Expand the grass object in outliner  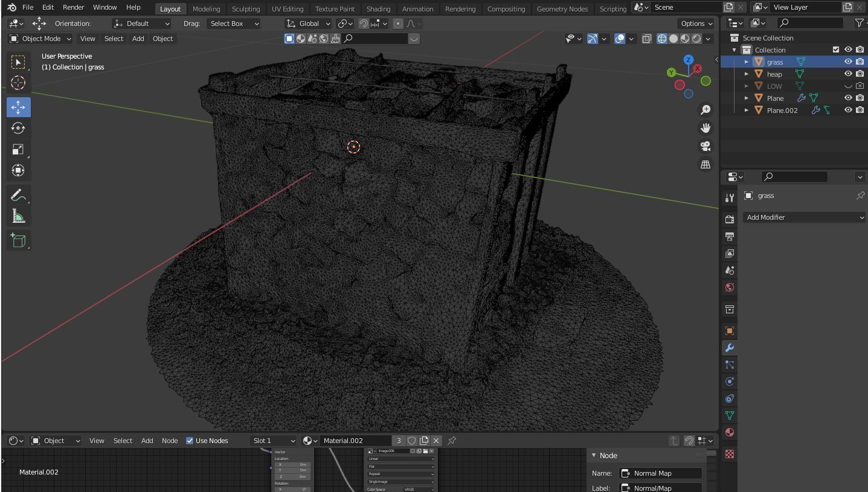(x=747, y=62)
